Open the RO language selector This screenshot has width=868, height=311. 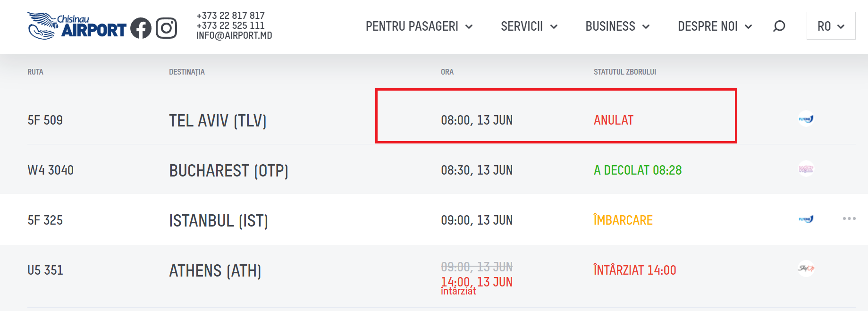click(x=831, y=26)
